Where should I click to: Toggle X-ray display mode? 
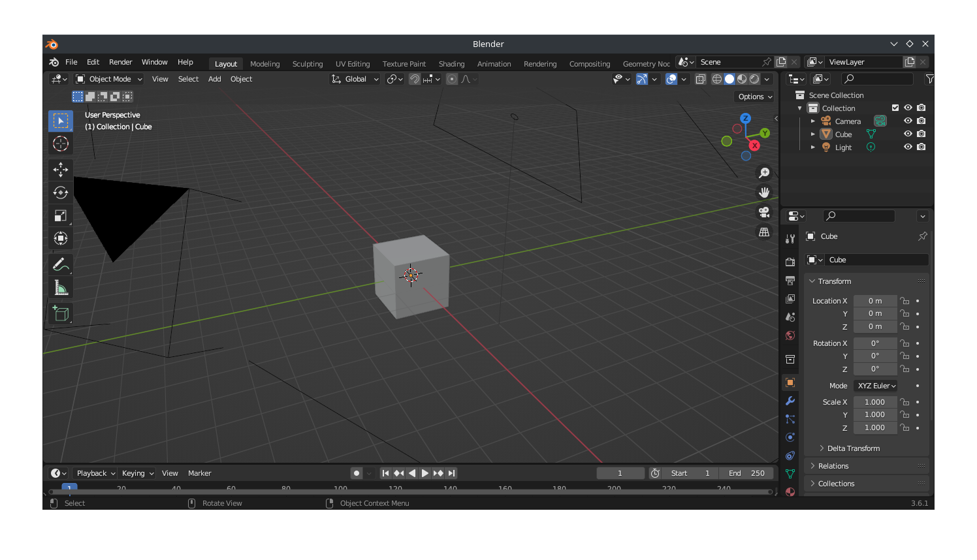pos(700,79)
